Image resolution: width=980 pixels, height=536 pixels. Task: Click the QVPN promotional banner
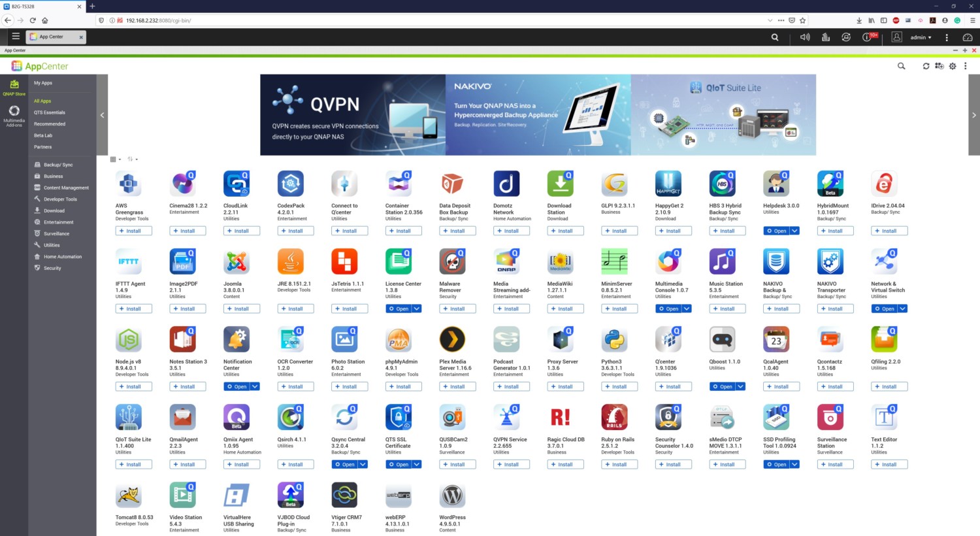[x=353, y=114]
